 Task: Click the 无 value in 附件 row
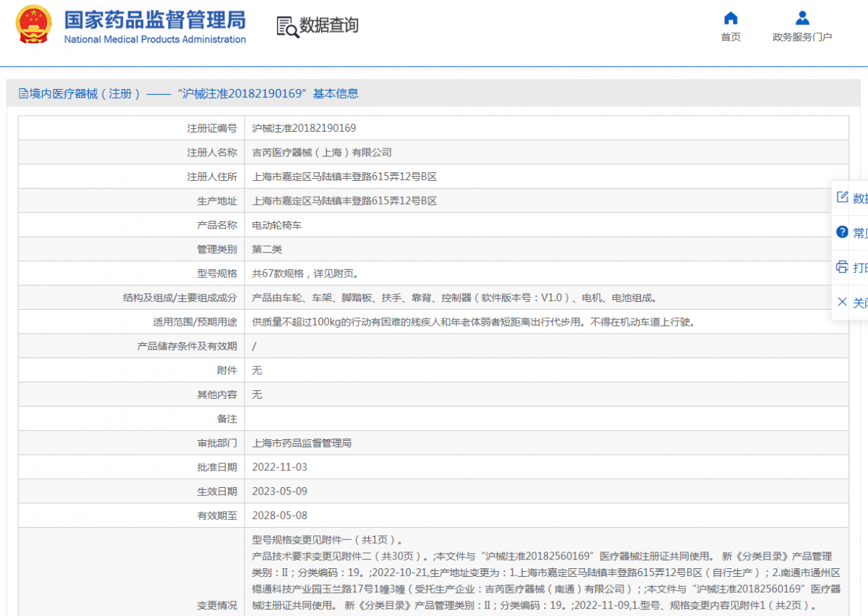257,370
